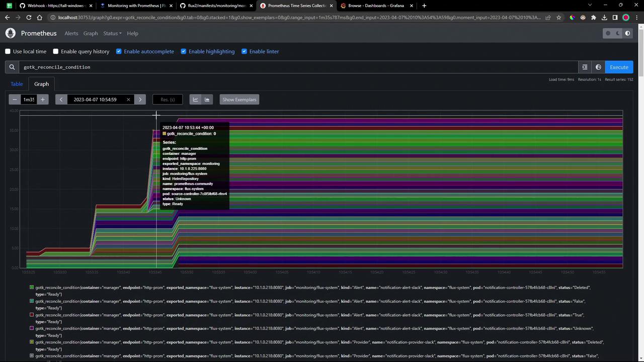Clear the end time with X icon
Viewport: 644px width, 362px height.
point(128,100)
